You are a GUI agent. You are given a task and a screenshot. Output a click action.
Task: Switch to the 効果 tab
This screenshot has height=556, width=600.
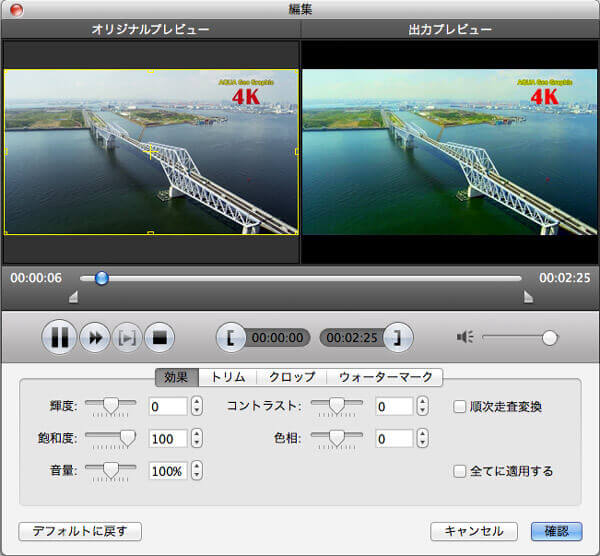pyautogui.click(x=176, y=377)
